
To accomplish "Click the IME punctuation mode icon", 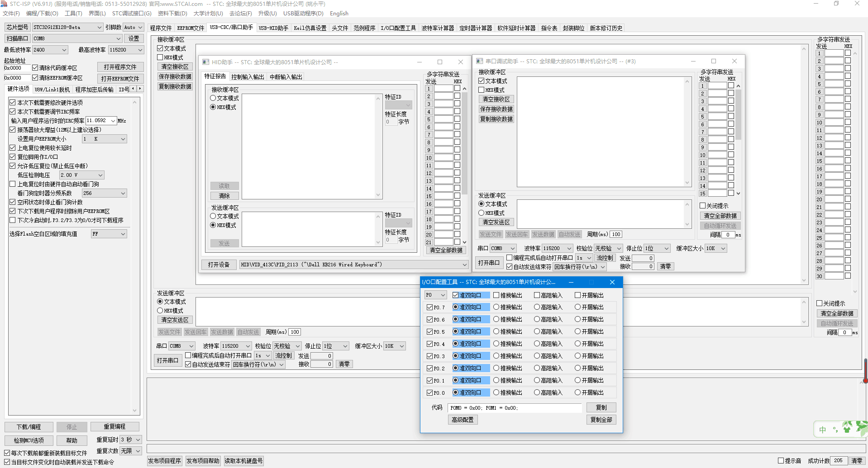I will pyautogui.click(x=835, y=430).
